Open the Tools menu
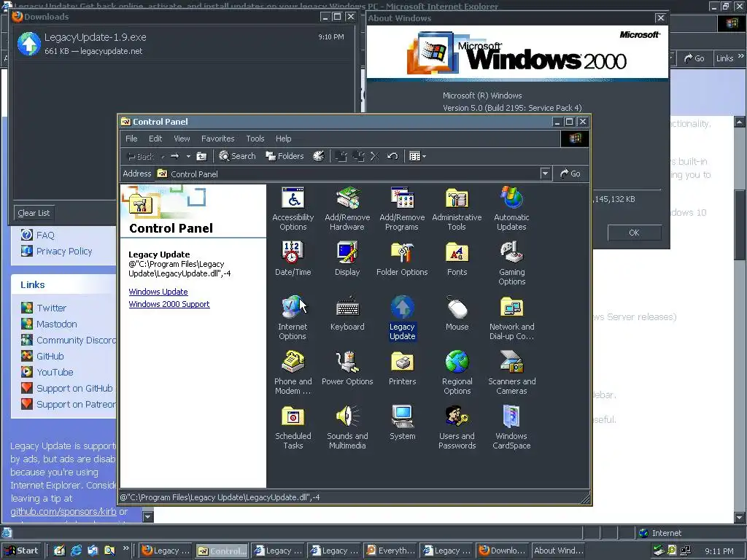 click(x=255, y=139)
